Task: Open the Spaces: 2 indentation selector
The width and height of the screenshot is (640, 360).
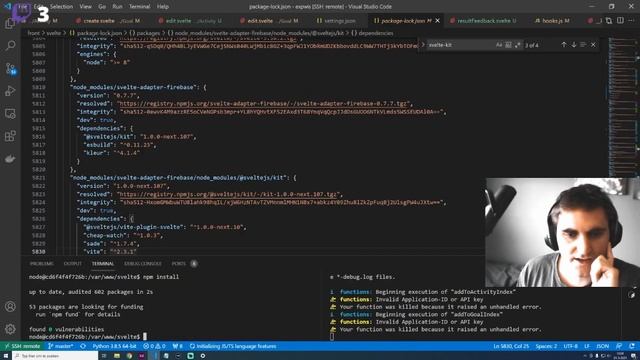Action: [546, 346]
